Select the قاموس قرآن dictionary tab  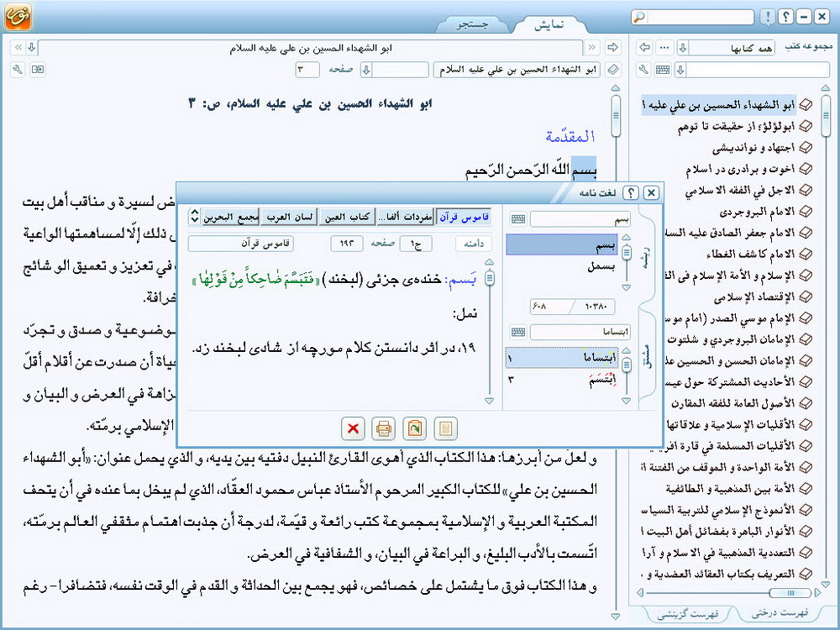pos(464,217)
